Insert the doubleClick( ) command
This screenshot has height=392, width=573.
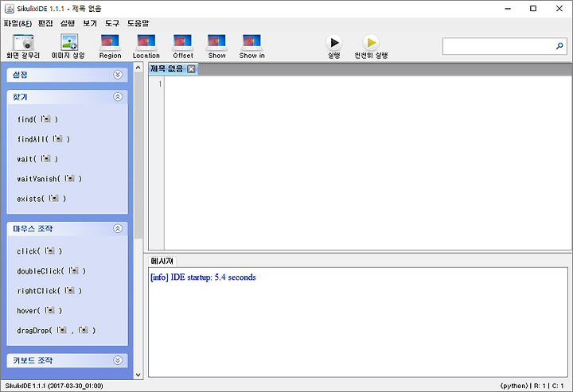click(x=51, y=271)
